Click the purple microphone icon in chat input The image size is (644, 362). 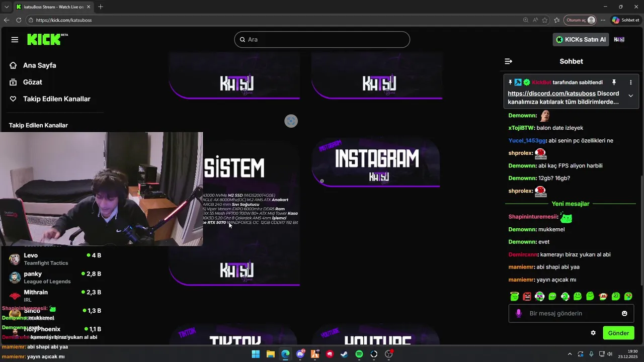point(519,313)
